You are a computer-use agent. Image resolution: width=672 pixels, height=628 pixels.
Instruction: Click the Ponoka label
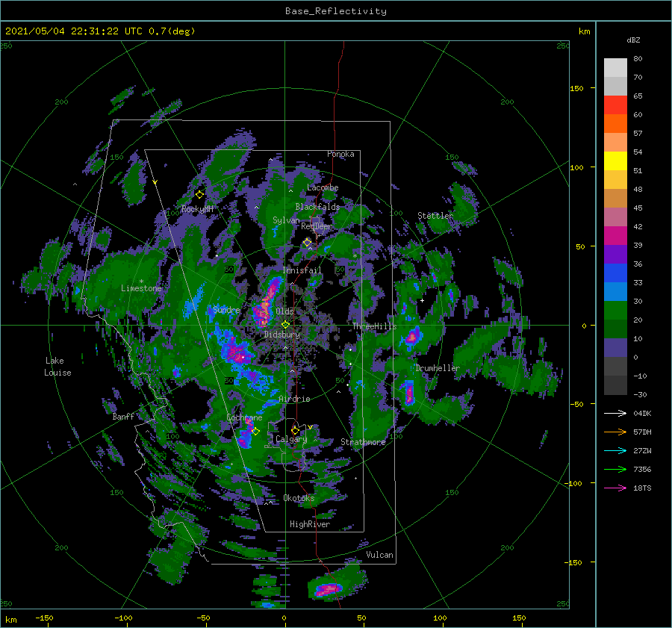(x=340, y=154)
